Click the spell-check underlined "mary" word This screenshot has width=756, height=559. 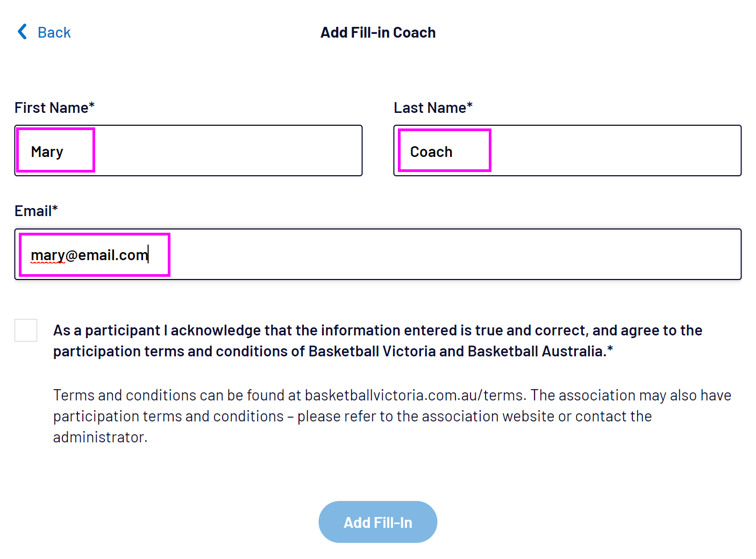pyautogui.click(x=47, y=255)
